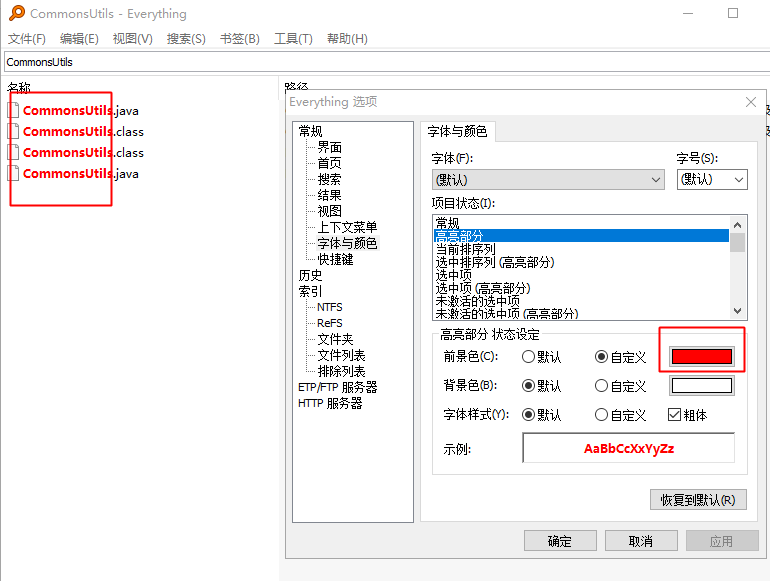The image size is (770, 581).
Task: Click the CommonsUtils search input field
Action: pyautogui.click(x=387, y=62)
